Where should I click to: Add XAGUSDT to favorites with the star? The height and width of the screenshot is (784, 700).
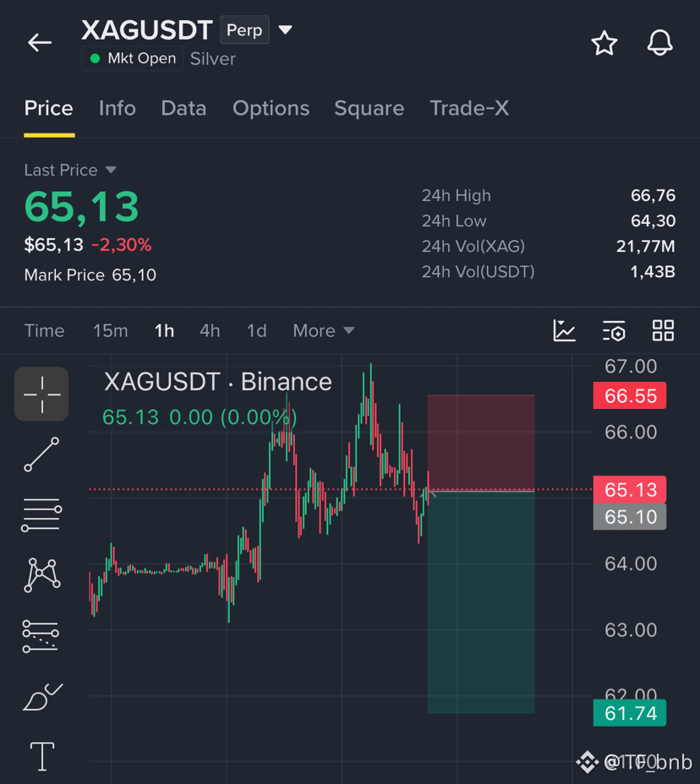coord(604,43)
